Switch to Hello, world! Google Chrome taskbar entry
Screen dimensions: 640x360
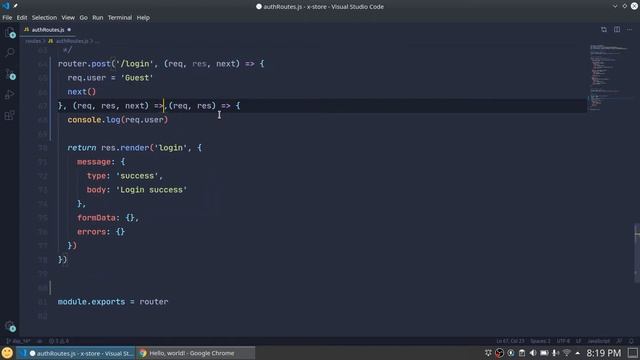[x=195, y=353]
